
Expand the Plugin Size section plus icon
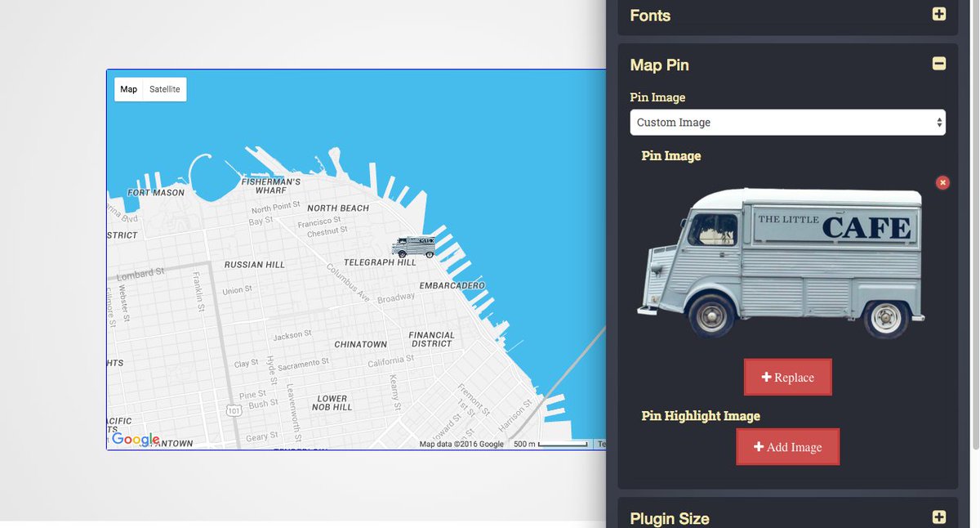939,517
